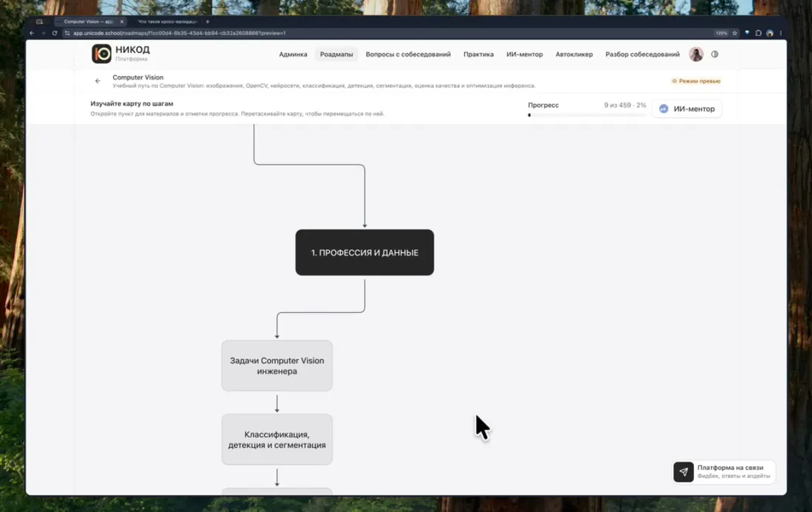Image resolution: width=812 pixels, height=512 pixels.
Task: Open the Админка menu item
Action: pyautogui.click(x=293, y=55)
